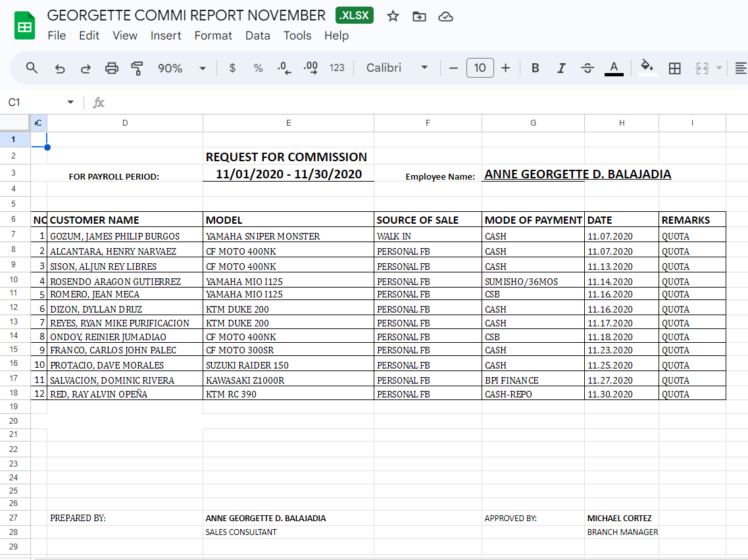Open the Insert menu

click(x=166, y=36)
